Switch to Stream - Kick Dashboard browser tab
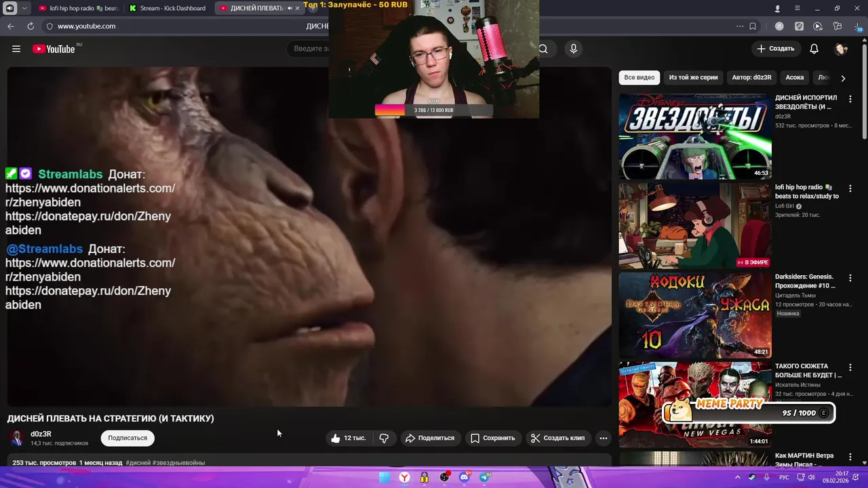 (x=168, y=8)
